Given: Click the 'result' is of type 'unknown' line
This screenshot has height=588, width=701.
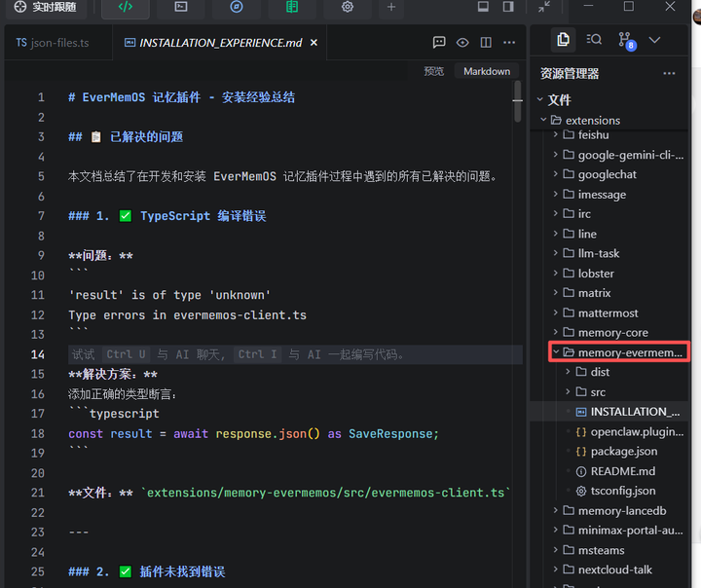Looking at the screenshot, I should (x=169, y=295).
